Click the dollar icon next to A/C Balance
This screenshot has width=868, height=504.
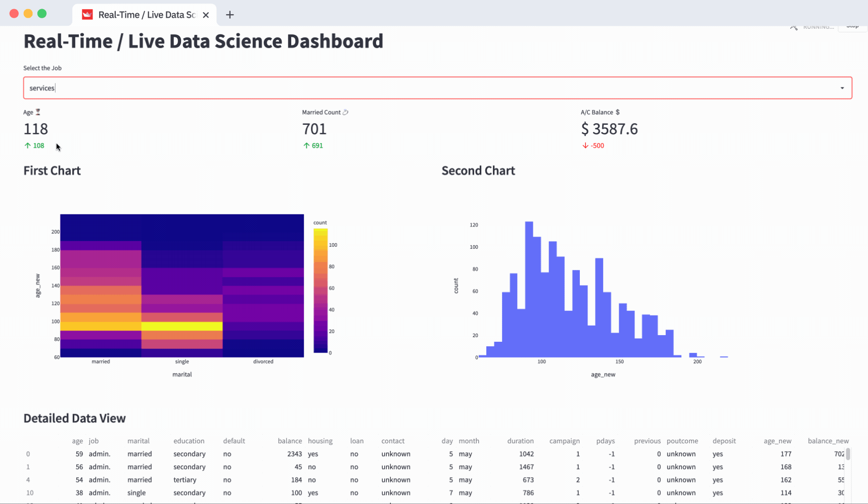pyautogui.click(x=618, y=112)
